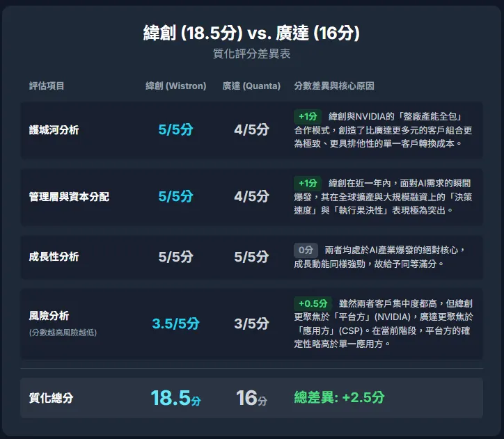
Task: Click the main title 緯創 vs. 廣達
Action: [251, 33]
